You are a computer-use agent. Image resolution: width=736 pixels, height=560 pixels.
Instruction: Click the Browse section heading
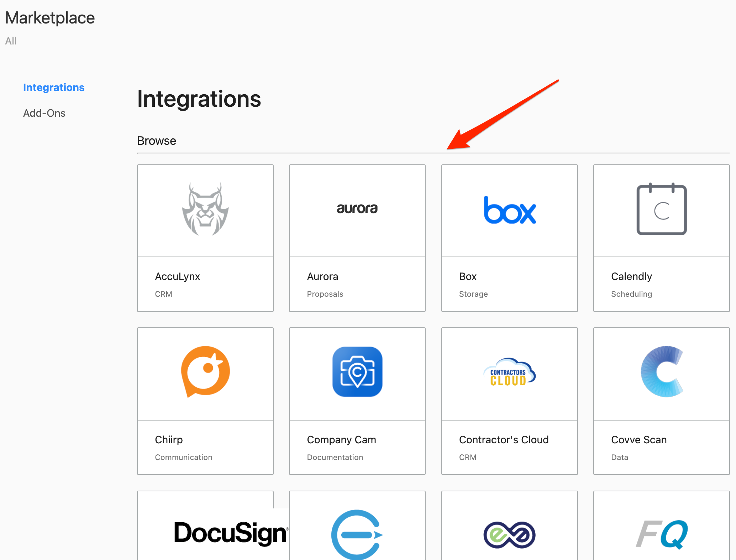point(157,141)
